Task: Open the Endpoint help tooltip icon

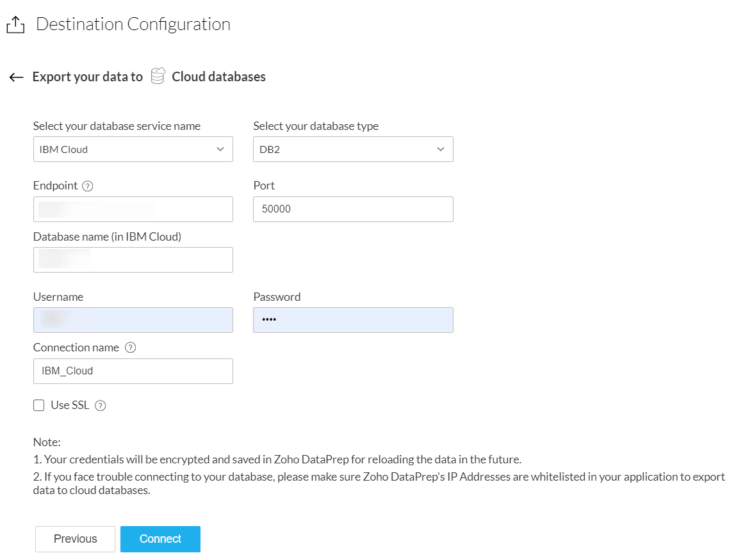Action: tap(88, 186)
